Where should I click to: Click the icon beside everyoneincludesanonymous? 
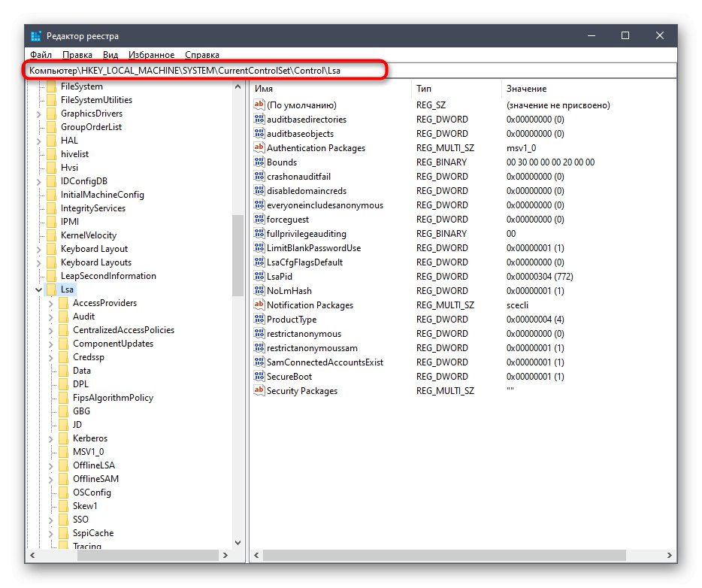(x=259, y=205)
